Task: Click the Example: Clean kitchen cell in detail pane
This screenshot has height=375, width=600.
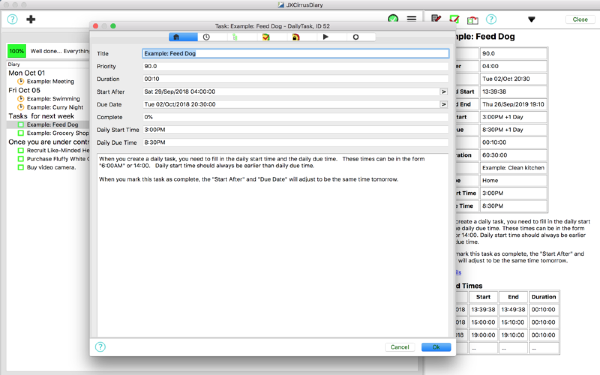Action: click(x=514, y=168)
